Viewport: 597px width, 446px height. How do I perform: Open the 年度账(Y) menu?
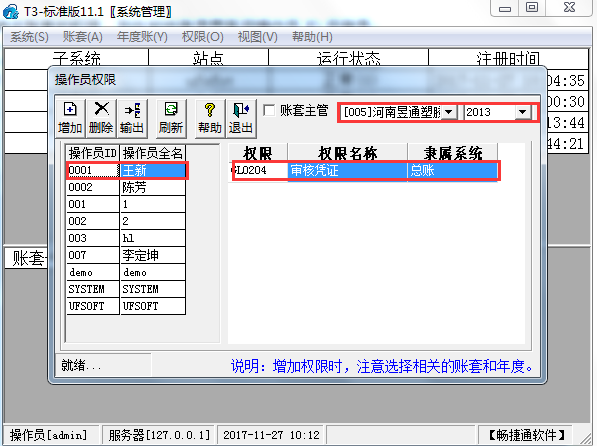pyautogui.click(x=142, y=37)
